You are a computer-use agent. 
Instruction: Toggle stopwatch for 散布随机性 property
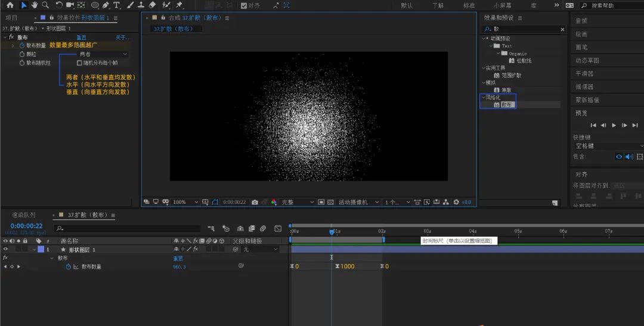(22, 63)
